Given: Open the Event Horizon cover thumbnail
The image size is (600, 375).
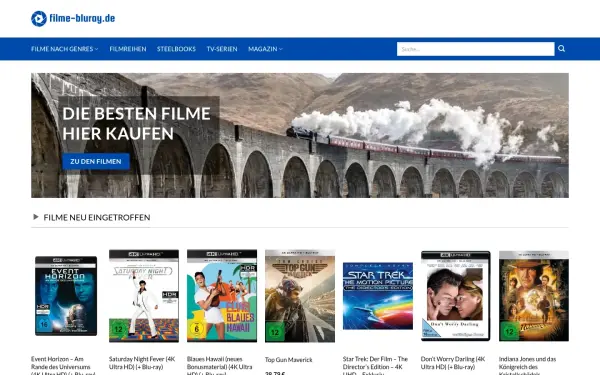Looking at the screenshot, I should [x=66, y=296].
